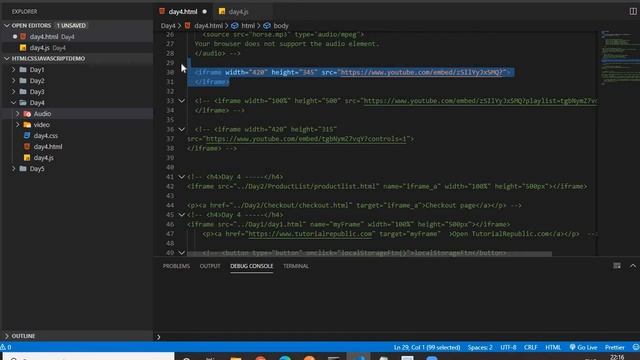Collapse the Day4 folder
640x360 pixels.
click(13, 103)
